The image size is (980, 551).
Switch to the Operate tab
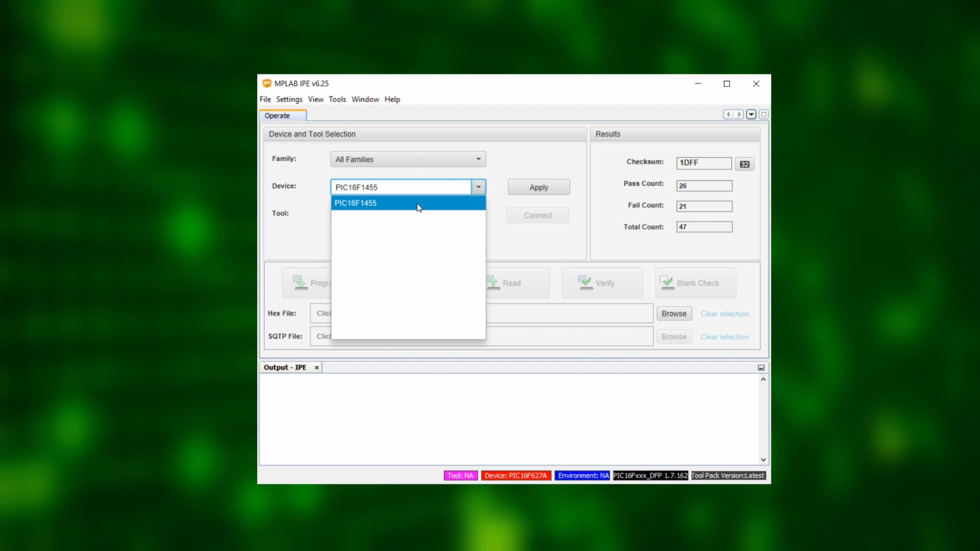pyautogui.click(x=277, y=116)
